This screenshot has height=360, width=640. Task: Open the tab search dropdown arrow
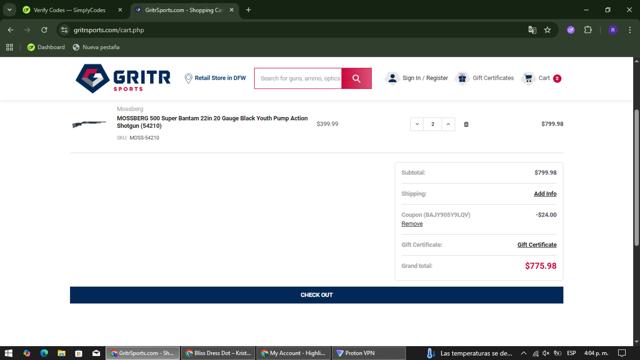pos(9,10)
